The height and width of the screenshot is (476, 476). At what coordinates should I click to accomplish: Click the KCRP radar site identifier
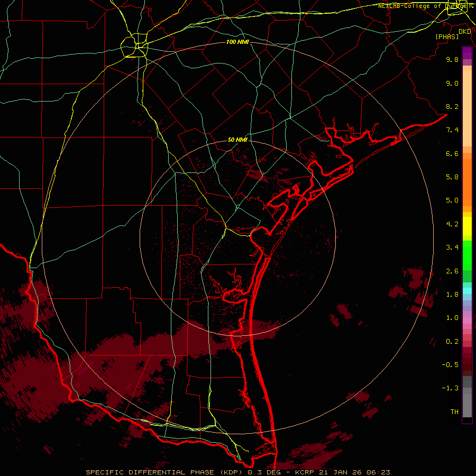click(305, 472)
